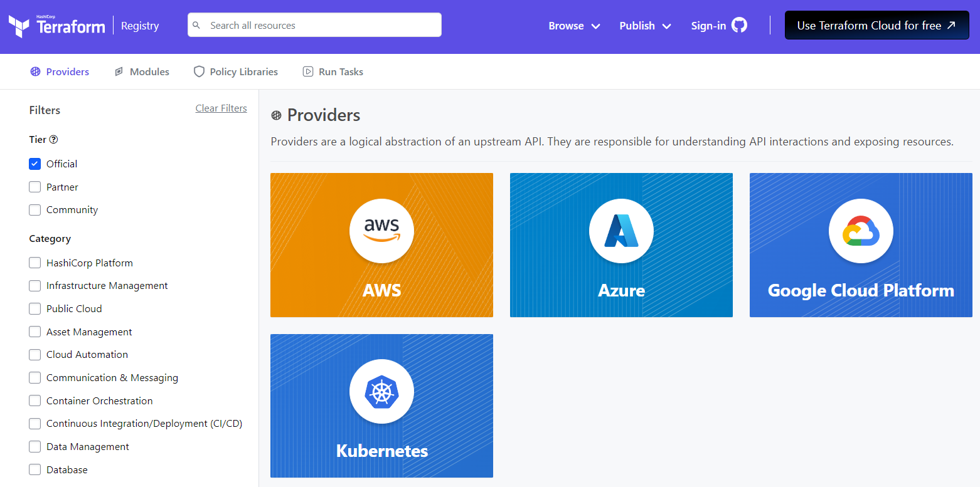Viewport: 980px width, 487px height.
Task: Click the Providers page heading
Action: (x=324, y=115)
